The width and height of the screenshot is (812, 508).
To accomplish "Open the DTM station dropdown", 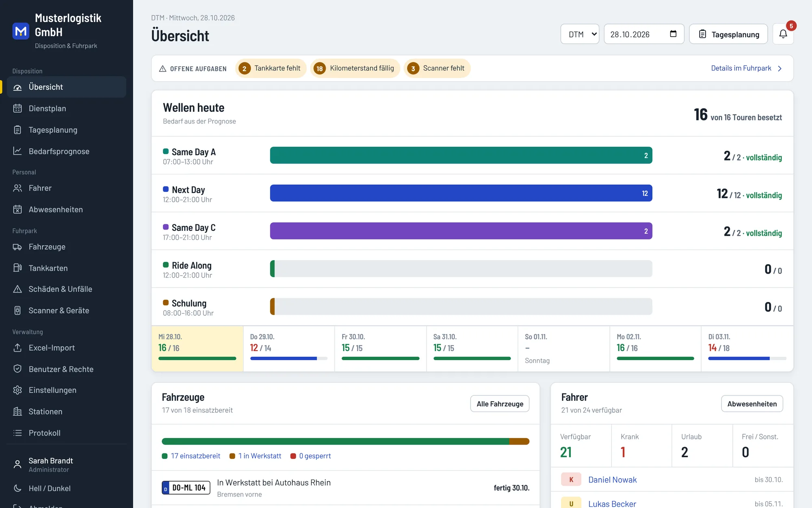I will (579, 34).
